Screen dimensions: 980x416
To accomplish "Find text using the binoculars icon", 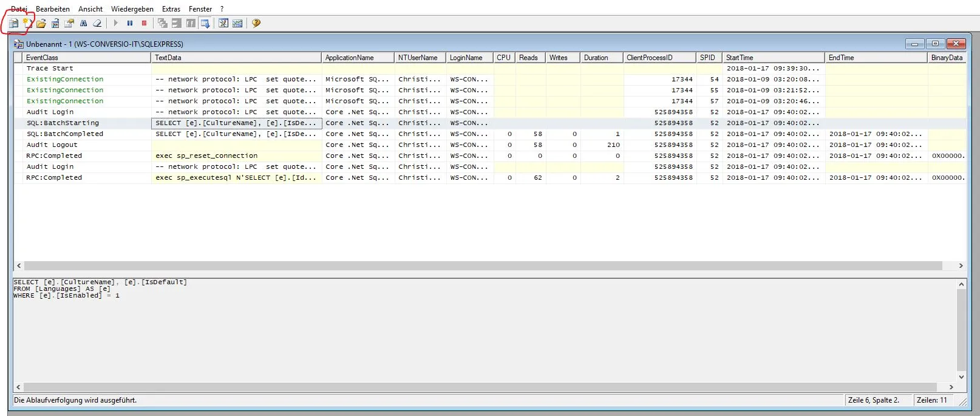I will [x=83, y=24].
